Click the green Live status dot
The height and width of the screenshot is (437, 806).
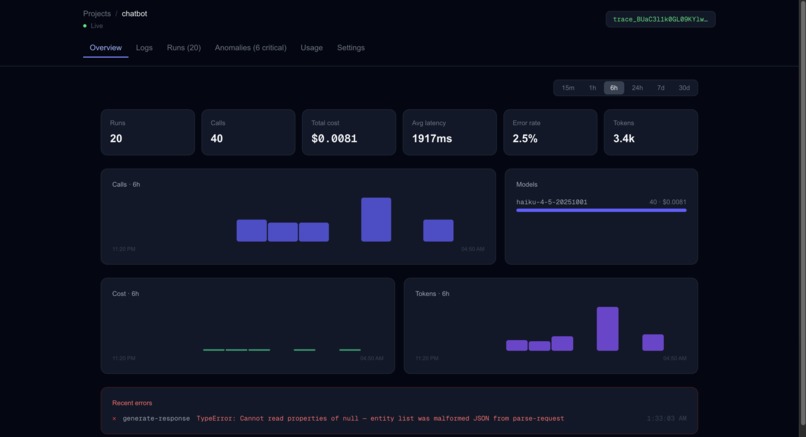point(85,26)
